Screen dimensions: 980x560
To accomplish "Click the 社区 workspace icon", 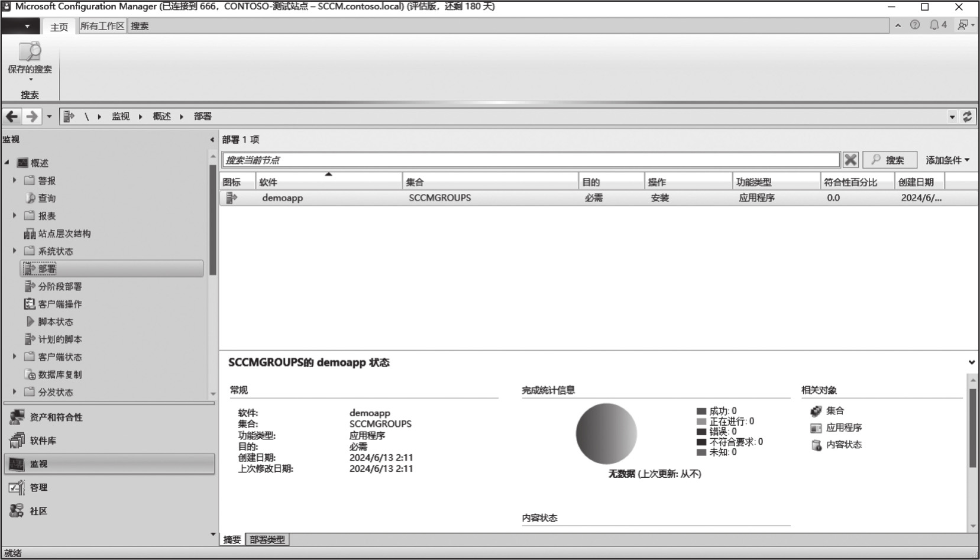I will click(17, 511).
